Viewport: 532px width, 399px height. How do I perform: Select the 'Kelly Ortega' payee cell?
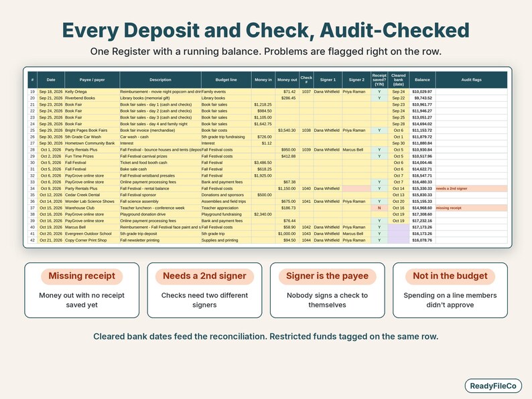click(x=92, y=92)
